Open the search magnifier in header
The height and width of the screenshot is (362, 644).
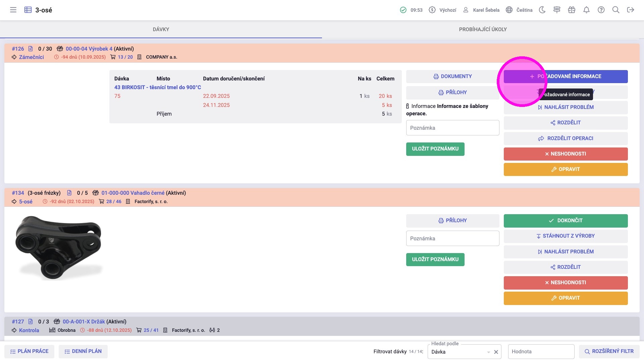point(616,10)
